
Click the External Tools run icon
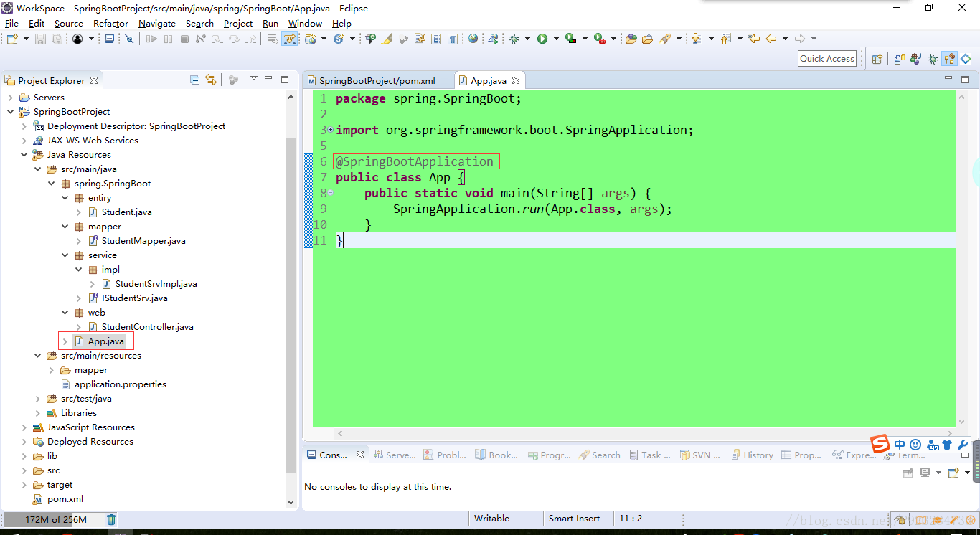pyautogui.click(x=600, y=39)
